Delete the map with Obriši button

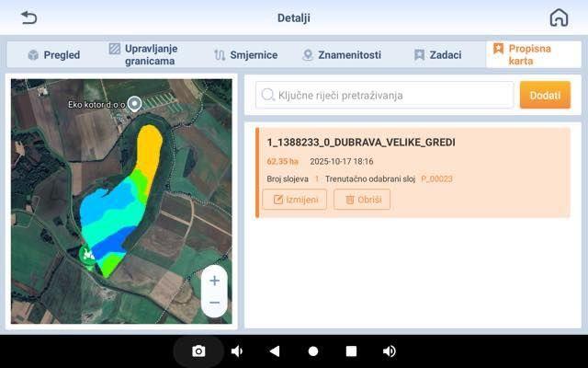[x=362, y=200]
